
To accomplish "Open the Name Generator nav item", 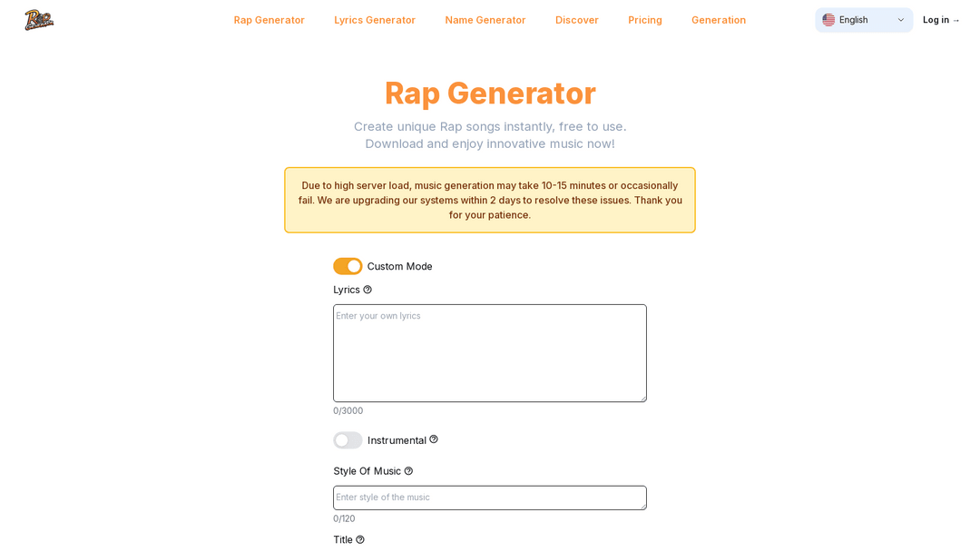I will pos(485,20).
